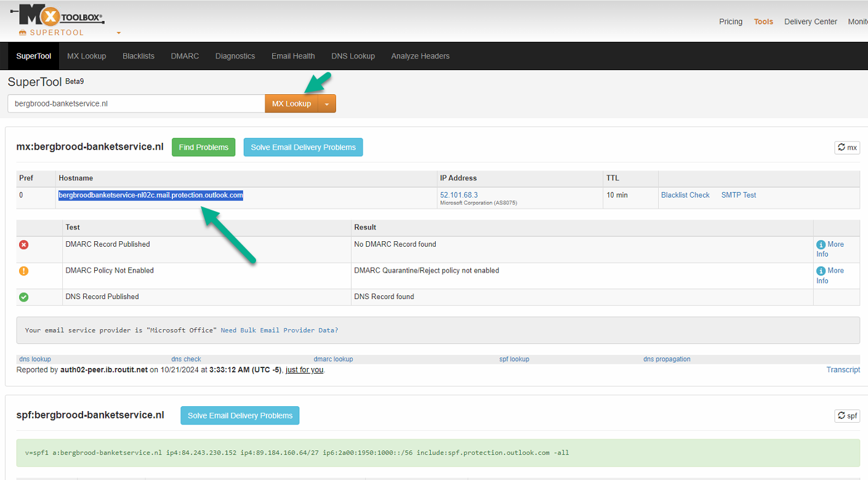Refresh the mx lookup result

point(847,147)
